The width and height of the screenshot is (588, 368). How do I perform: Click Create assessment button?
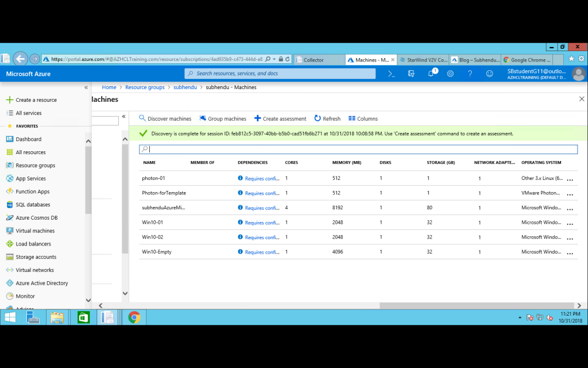coord(280,118)
